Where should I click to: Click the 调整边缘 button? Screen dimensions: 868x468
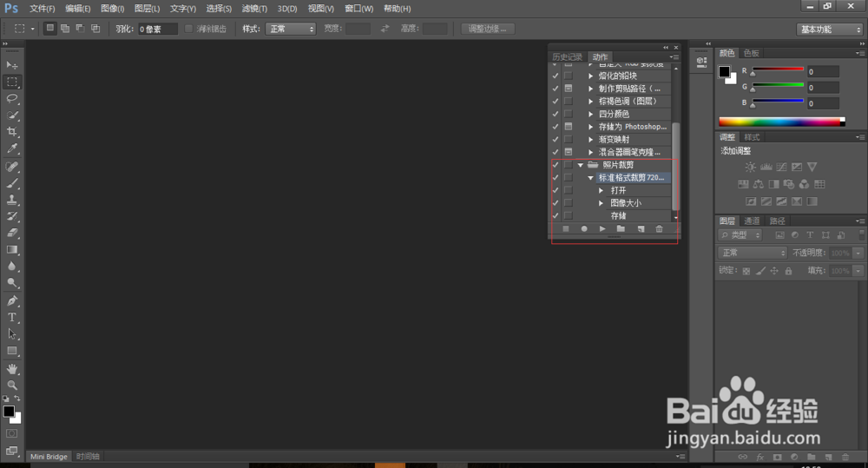pyautogui.click(x=488, y=29)
